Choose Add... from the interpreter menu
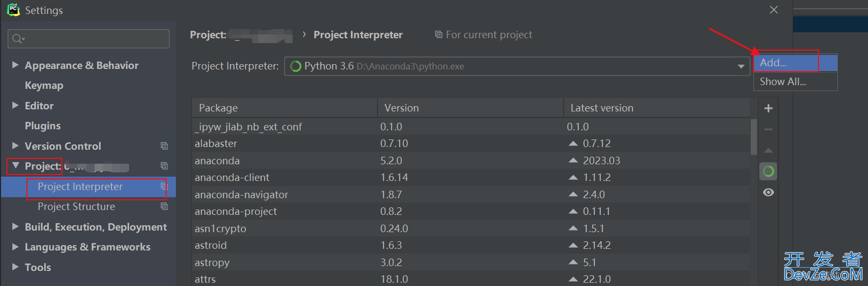 795,63
